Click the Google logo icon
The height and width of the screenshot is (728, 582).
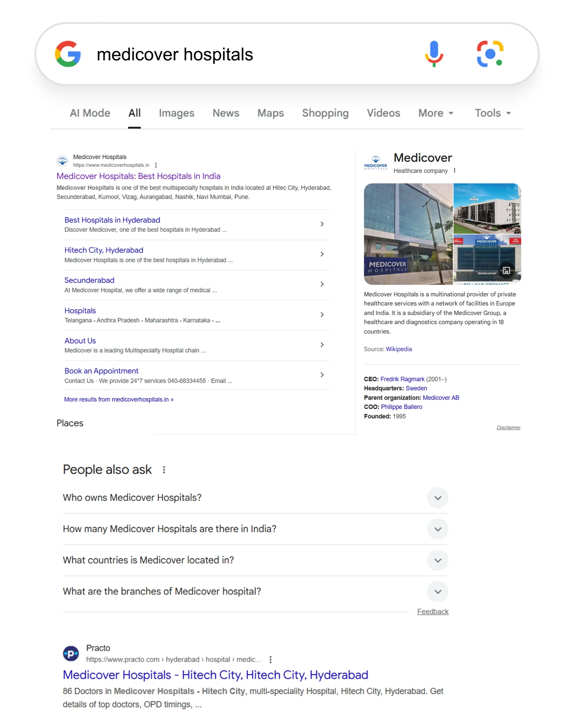[68, 54]
